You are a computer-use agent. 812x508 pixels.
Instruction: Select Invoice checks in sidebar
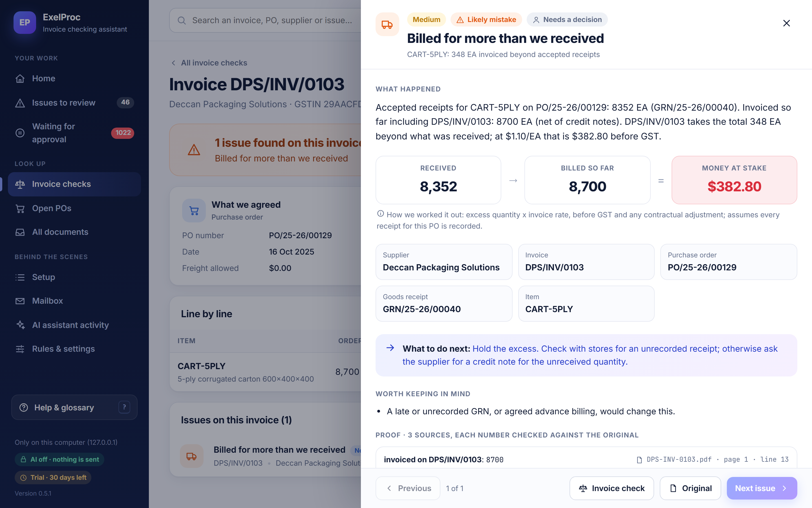coord(74,184)
